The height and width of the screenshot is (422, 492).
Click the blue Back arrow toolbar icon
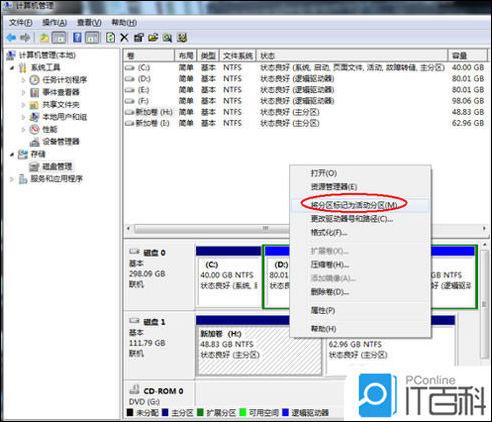[11, 38]
